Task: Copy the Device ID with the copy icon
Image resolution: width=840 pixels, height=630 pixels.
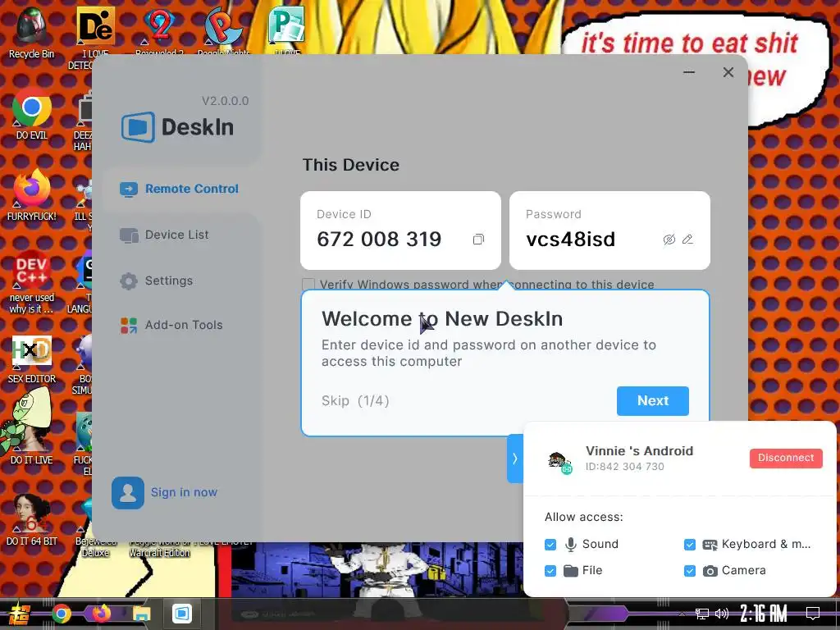Action: pyautogui.click(x=478, y=240)
